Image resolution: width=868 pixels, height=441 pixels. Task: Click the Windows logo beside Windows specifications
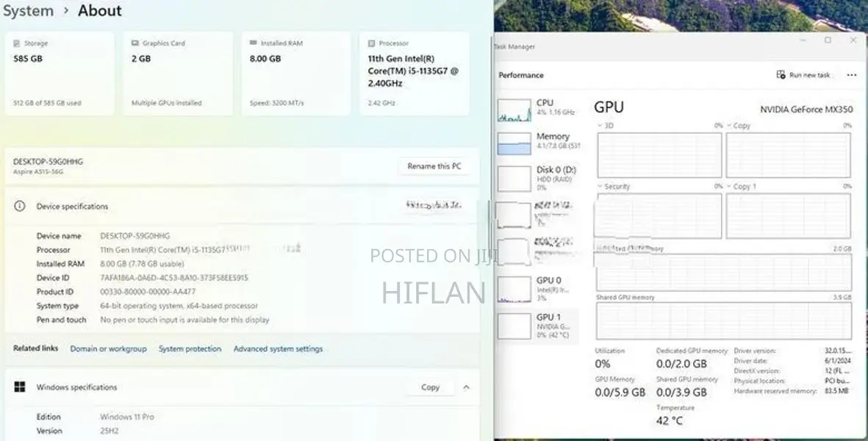coord(20,387)
